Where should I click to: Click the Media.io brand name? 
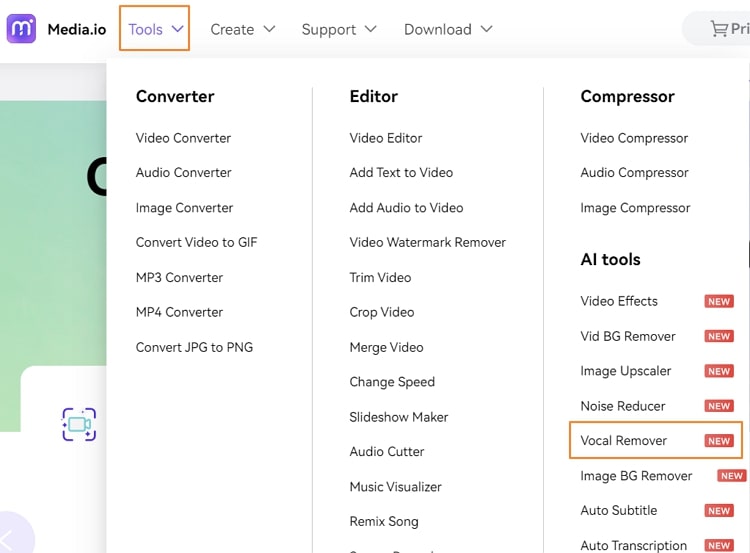[x=77, y=29]
